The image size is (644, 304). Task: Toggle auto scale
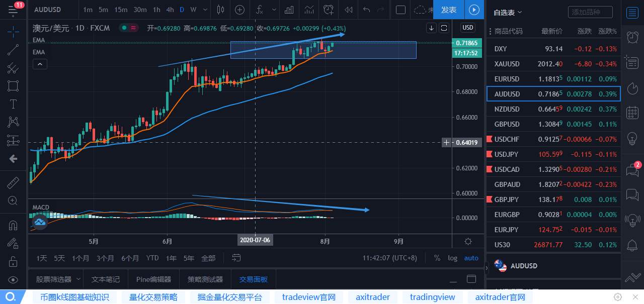pos(471,258)
